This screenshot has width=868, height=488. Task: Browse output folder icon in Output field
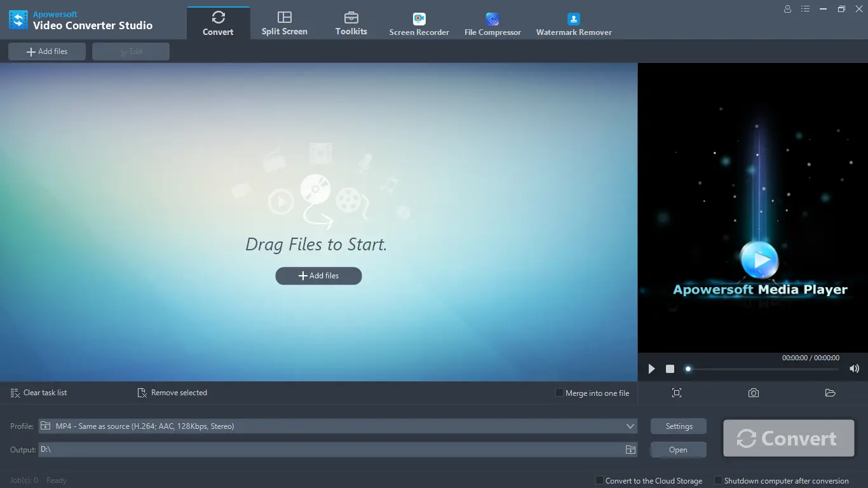[630, 449]
